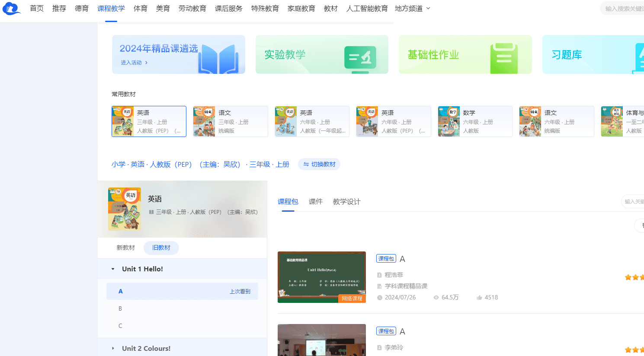Open the 推荐 navigation item
Viewport: 644px width, 356px height.
coord(59,9)
